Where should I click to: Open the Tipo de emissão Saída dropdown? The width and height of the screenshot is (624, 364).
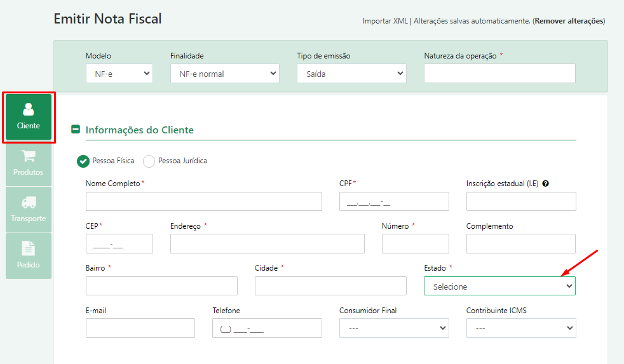click(x=351, y=74)
